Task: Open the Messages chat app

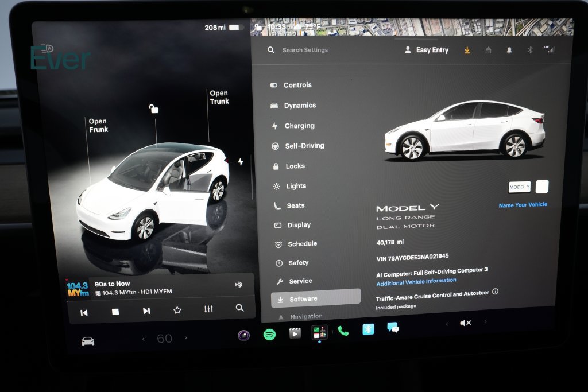Action: 393,328
